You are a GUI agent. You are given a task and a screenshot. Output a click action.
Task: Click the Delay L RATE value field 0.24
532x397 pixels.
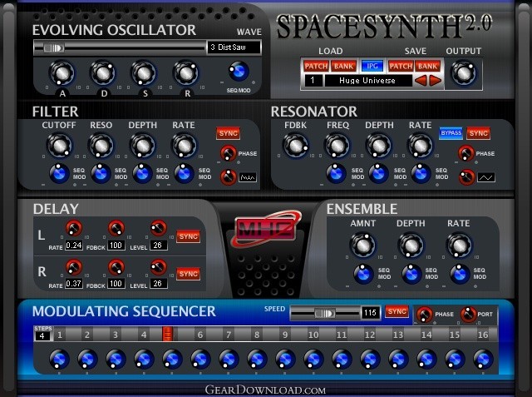point(74,246)
